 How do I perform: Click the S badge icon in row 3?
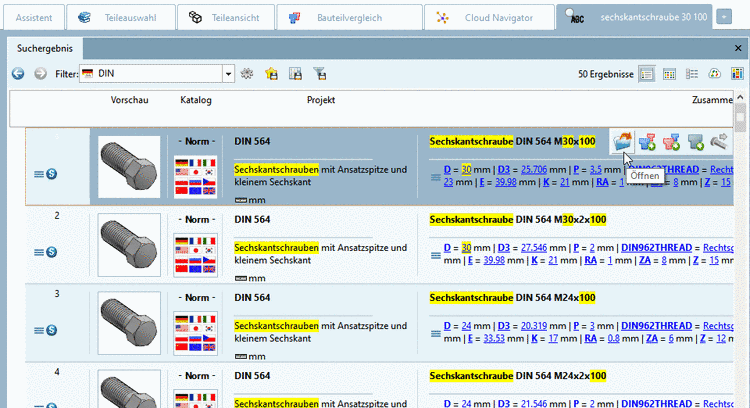[x=52, y=330]
